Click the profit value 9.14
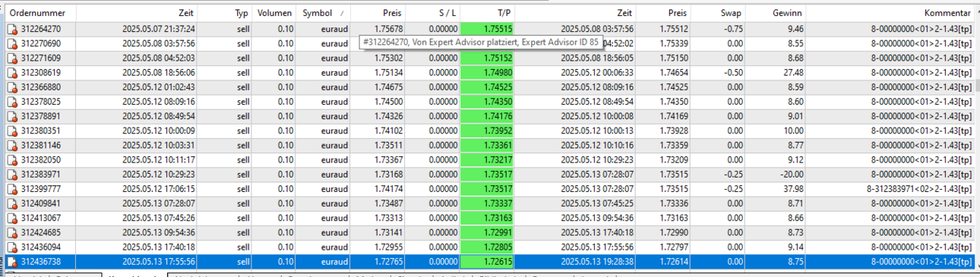 pos(795,247)
